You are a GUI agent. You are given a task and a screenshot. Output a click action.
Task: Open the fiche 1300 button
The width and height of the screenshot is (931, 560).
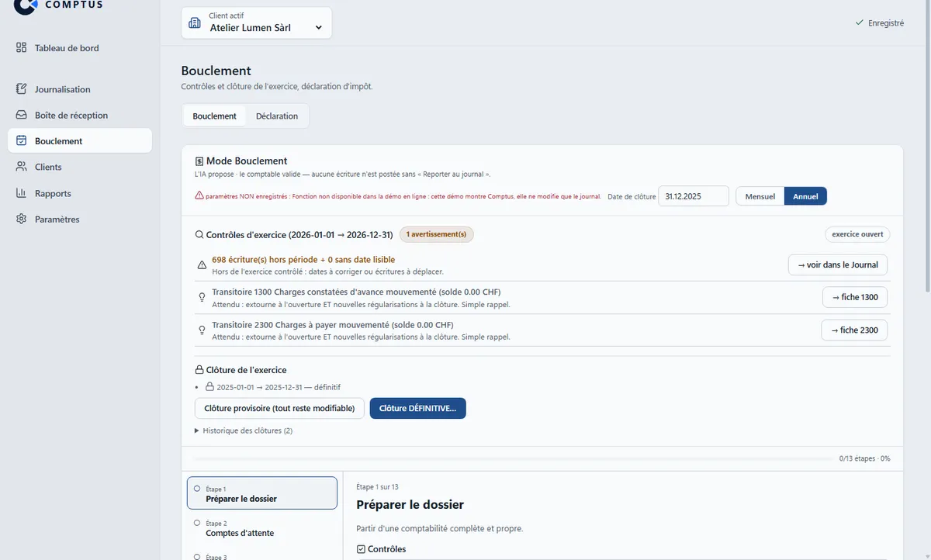855,297
